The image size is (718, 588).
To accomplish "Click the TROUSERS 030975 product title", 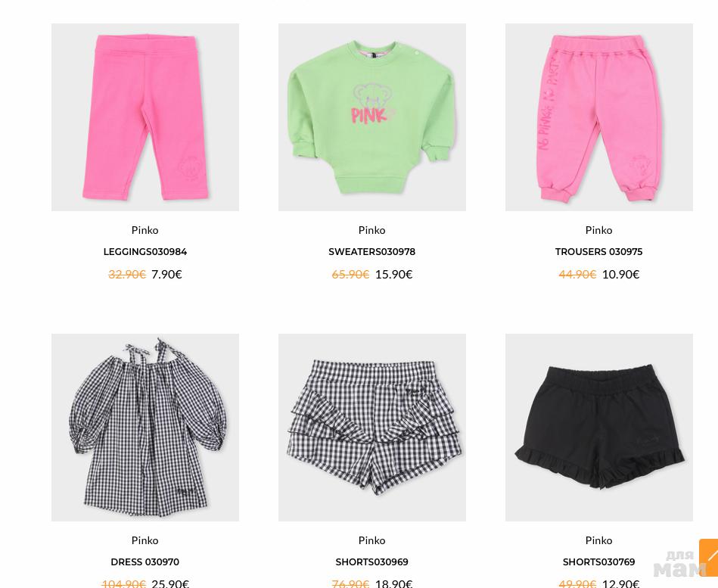I will [x=599, y=252].
